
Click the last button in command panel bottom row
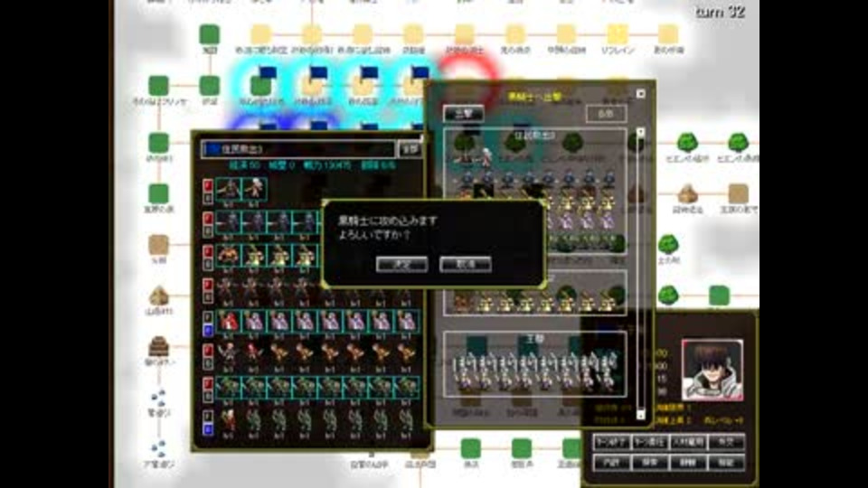726,462
